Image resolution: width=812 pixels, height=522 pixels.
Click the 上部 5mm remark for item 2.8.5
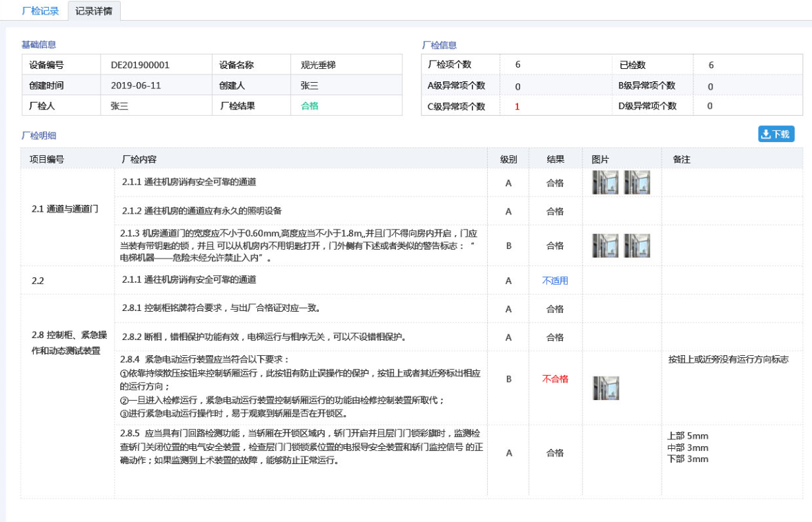click(x=688, y=436)
